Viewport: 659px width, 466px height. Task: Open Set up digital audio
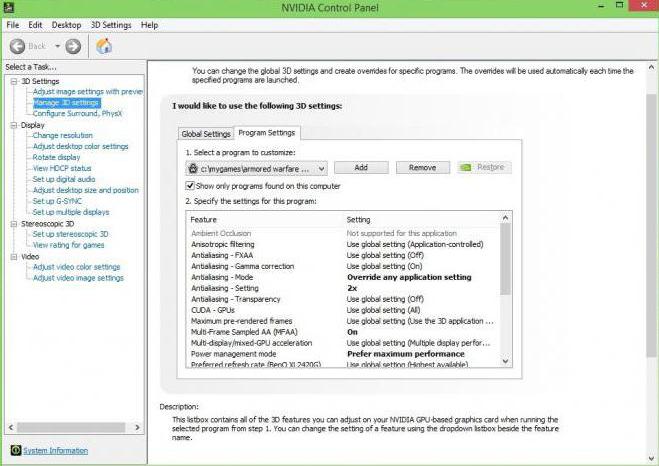click(64, 179)
